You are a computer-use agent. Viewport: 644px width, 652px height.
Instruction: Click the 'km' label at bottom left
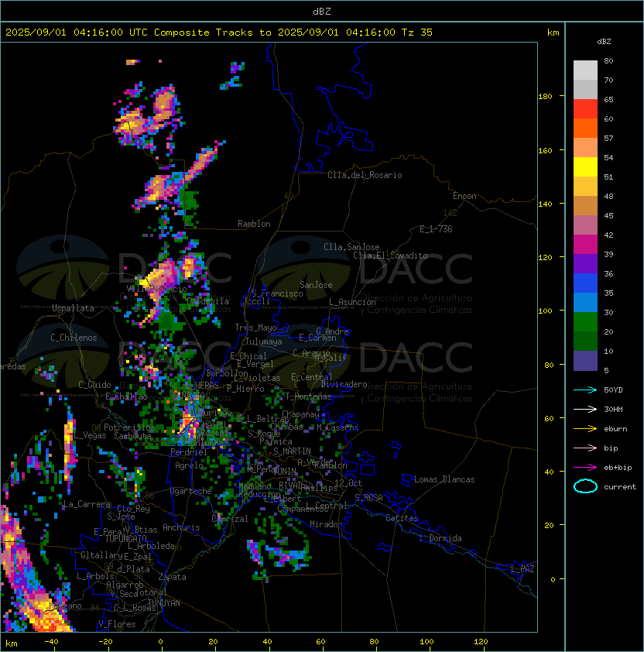pos(12,643)
